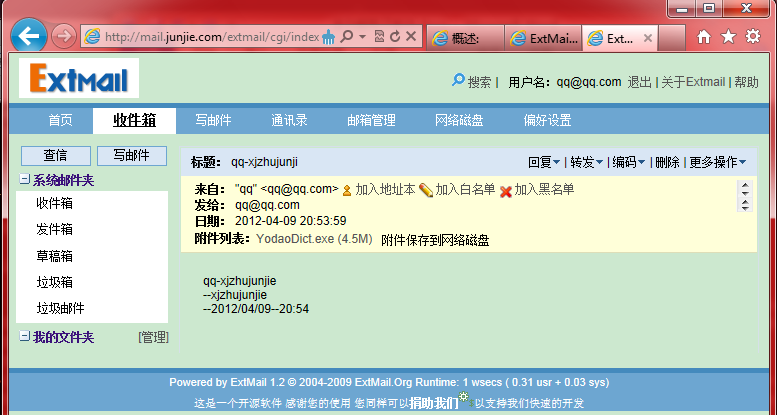This screenshot has height=415, width=777.
Task: Click the date 2012-04-09 20:53:59
Action: [290, 221]
